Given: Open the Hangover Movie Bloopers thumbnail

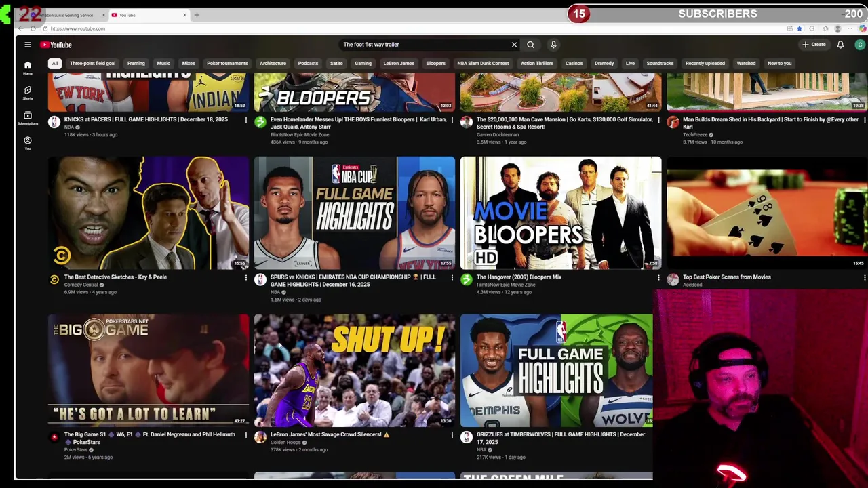Looking at the screenshot, I should [x=561, y=213].
